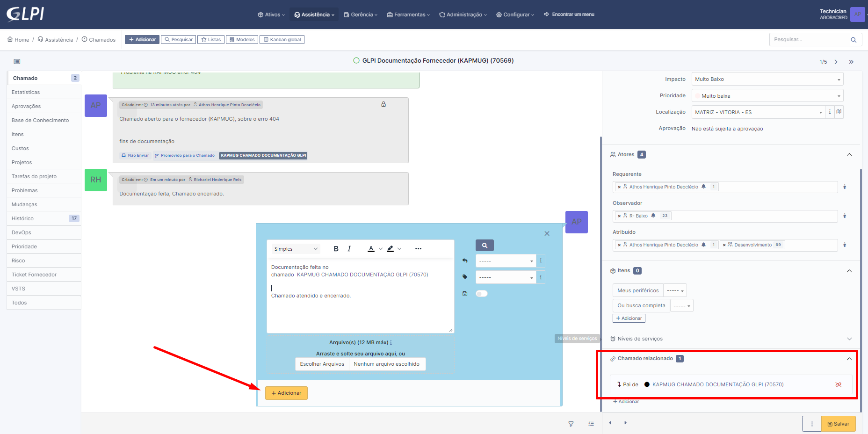Viewport: 868px width, 434px height.
Task: Open Histórico tab
Action: tap(44, 218)
